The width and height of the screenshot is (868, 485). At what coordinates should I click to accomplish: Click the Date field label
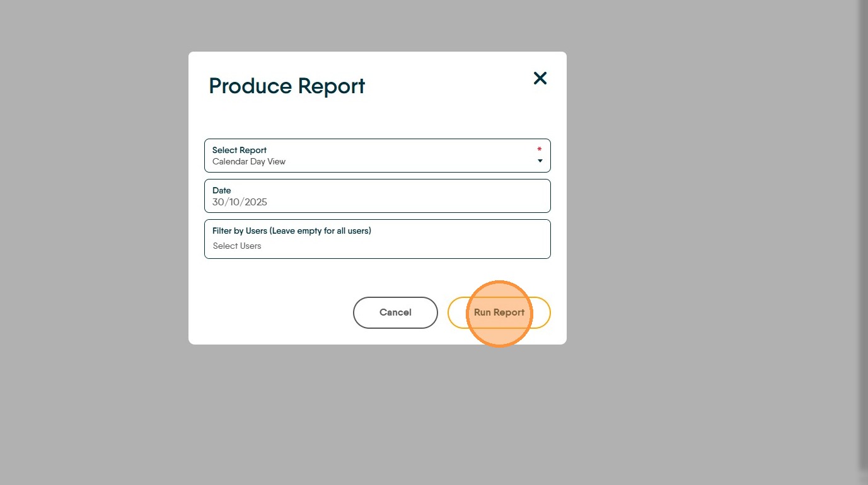(x=222, y=190)
